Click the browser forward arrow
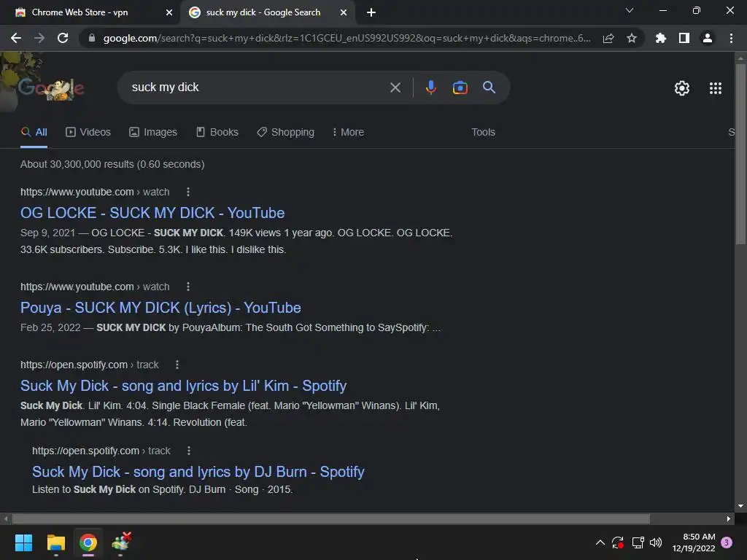Screen dimensions: 747x560 pyautogui.click(x=39, y=38)
